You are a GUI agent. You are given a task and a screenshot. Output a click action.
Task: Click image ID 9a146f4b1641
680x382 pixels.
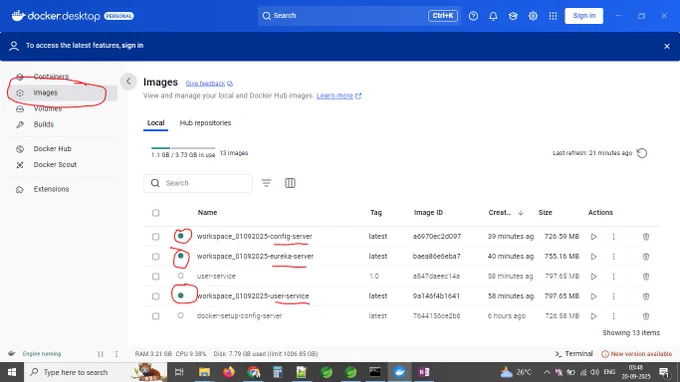(436, 296)
